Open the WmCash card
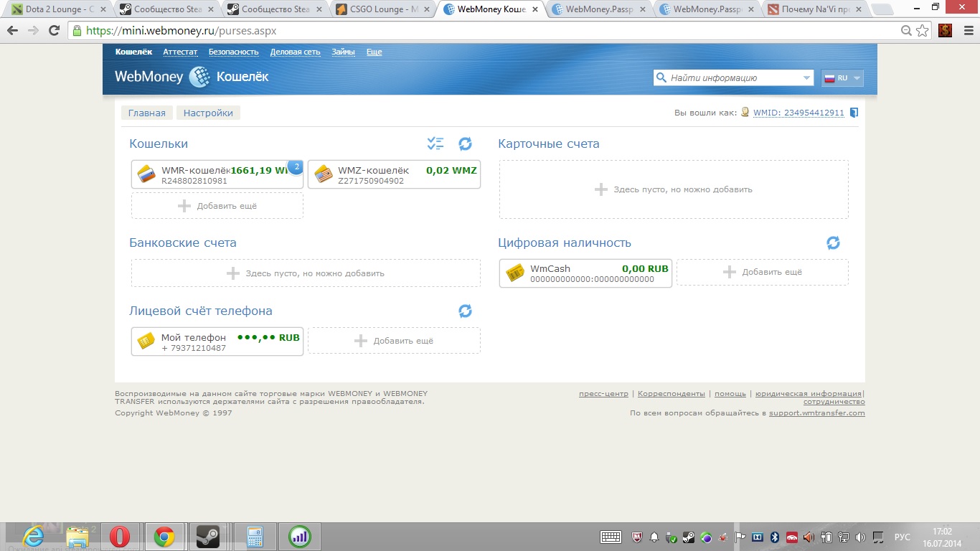 point(585,273)
